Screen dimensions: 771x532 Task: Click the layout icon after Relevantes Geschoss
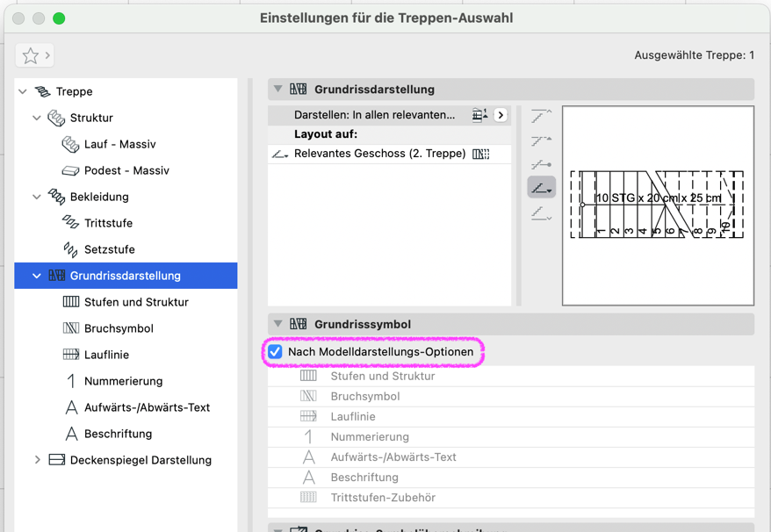pos(481,154)
